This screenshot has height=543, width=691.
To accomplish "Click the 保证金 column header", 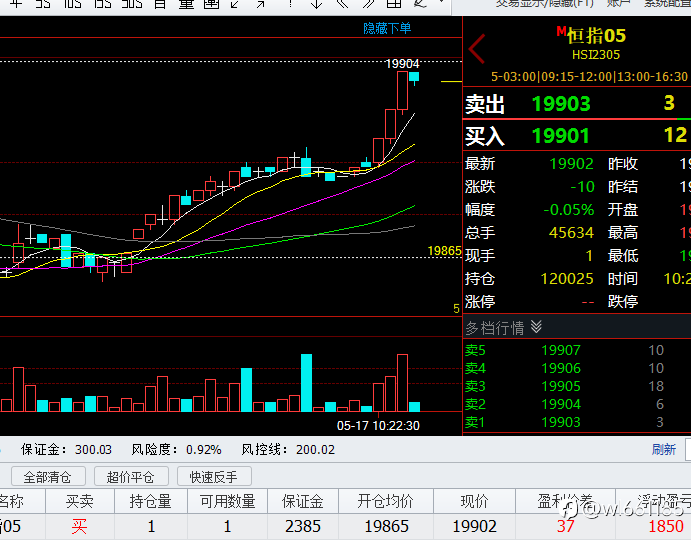I will pyautogui.click(x=303, y=501).
